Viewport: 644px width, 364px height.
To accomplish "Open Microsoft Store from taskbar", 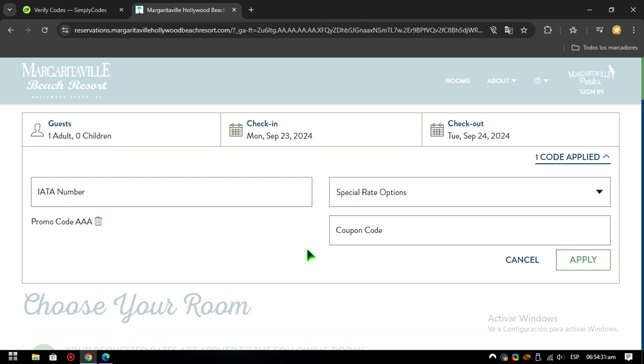I will coord(53,357).
